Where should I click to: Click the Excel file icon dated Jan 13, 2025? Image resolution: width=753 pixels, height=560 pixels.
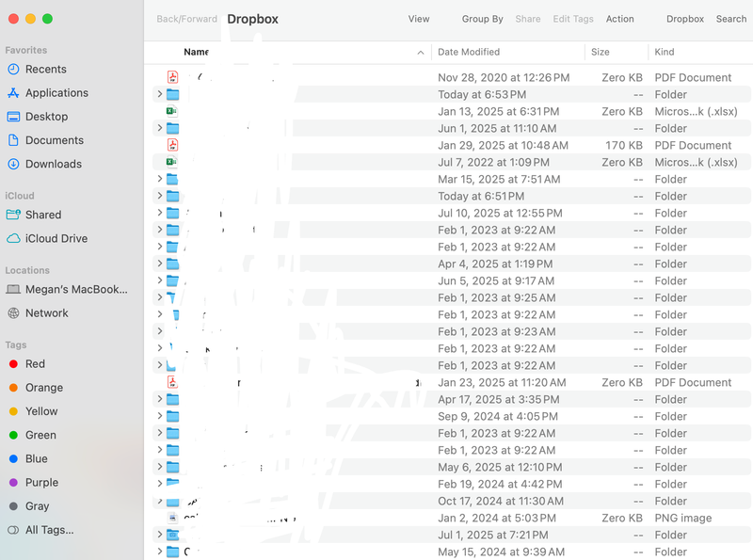click(x=172, y=111)
